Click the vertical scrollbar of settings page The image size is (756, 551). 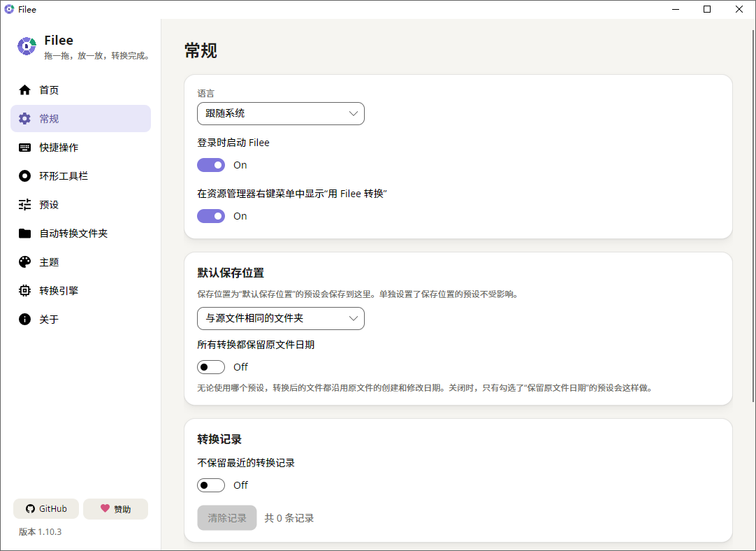point(753,215)
